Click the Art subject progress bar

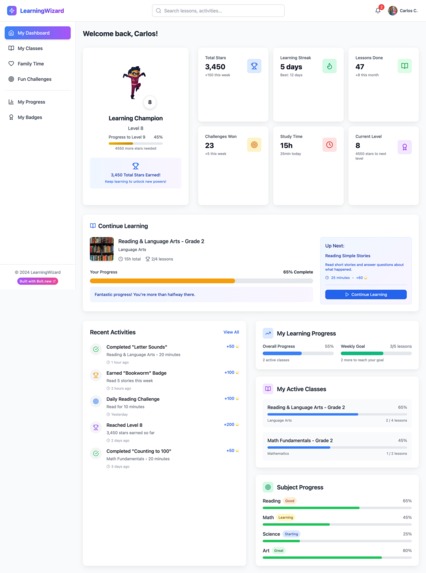pos(337,558)
